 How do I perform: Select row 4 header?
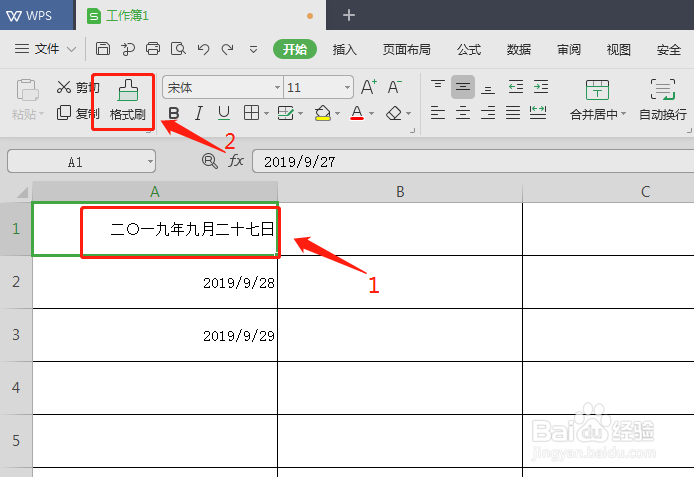click(16, 388)
